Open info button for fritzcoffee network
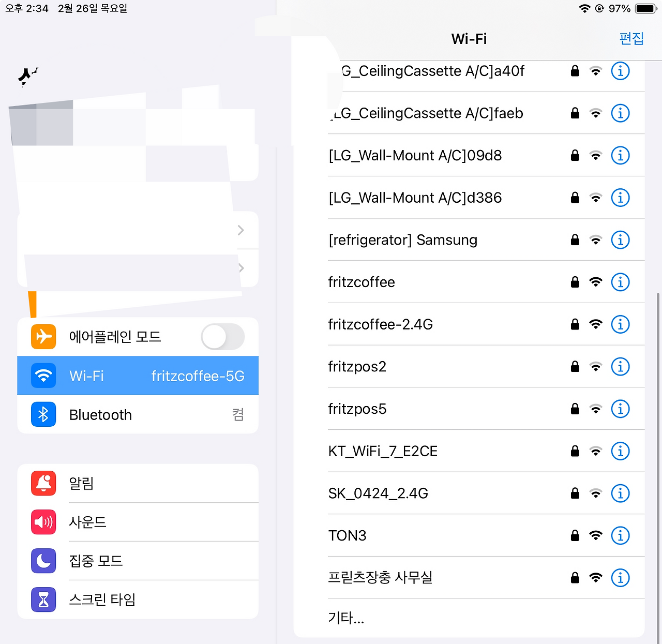 (620, 282)
